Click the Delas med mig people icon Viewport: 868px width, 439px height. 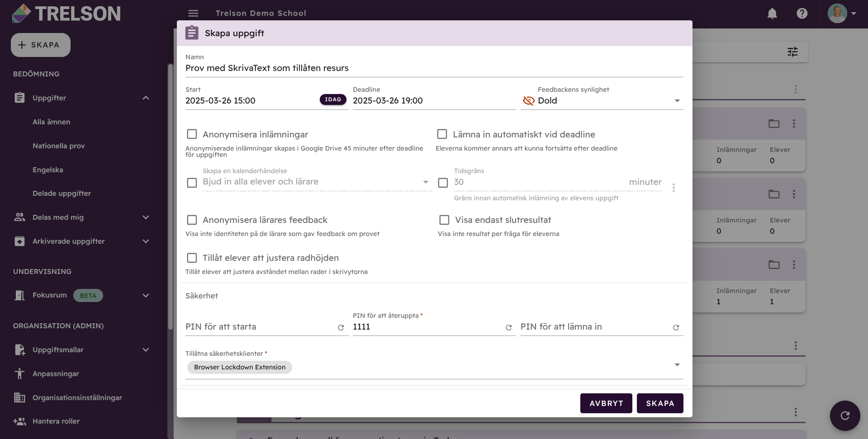tap(19, 217)
